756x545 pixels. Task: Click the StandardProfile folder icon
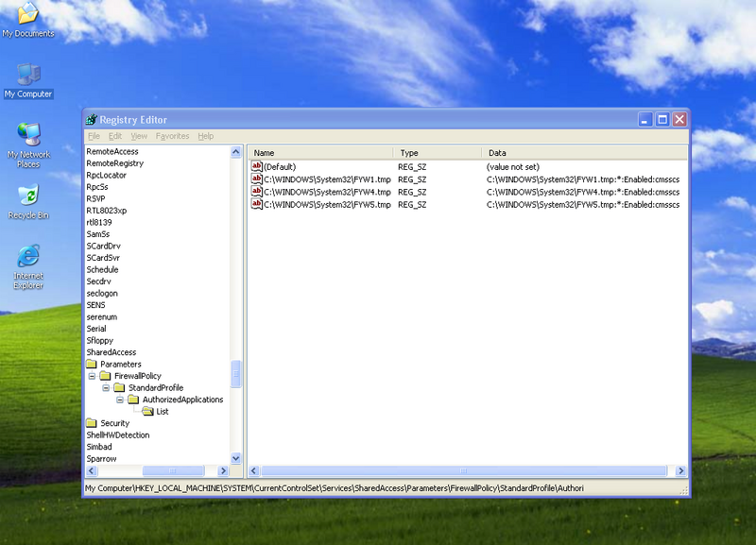(120, 387)
